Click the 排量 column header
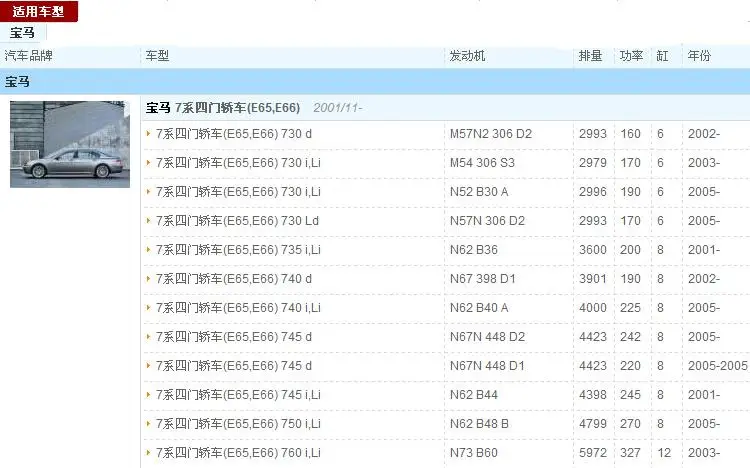Viewport: 750px width, 468px height. [590, 56]
